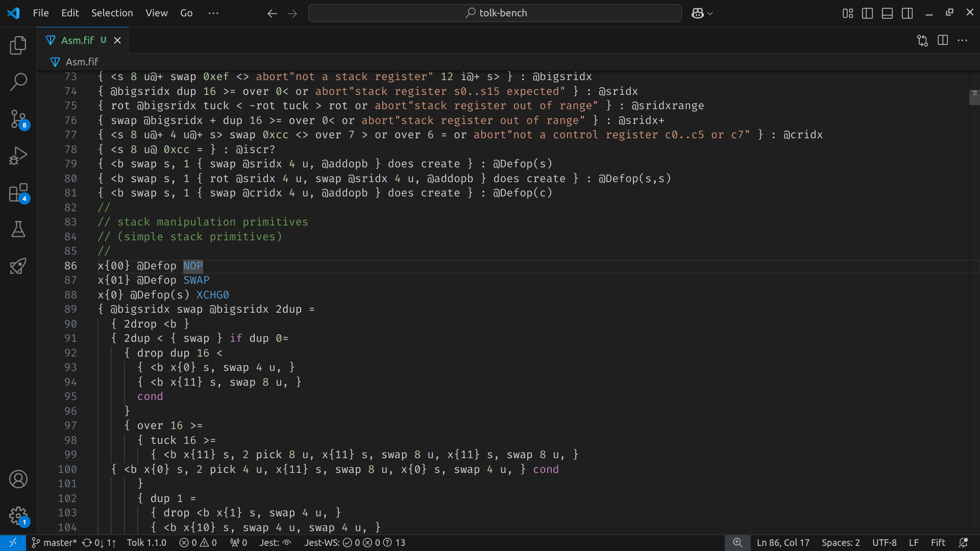Viewport: 980px width, 551px height.
Task: Click the tolk-bench command center search
Action: [x=495, y=13]
